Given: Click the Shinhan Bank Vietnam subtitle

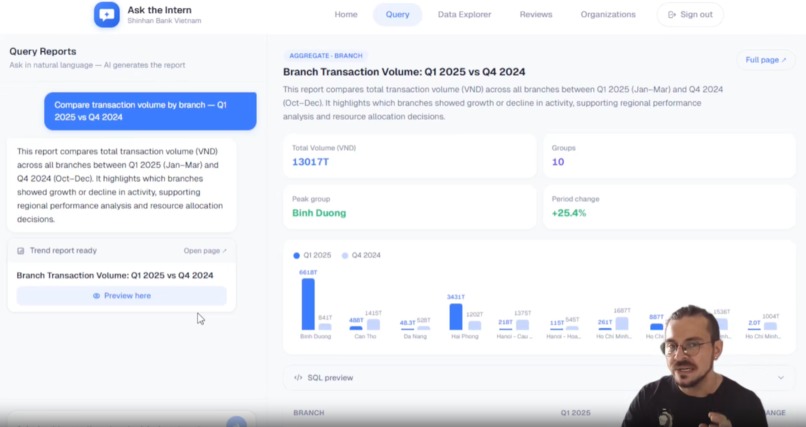Looking at the screenshot, I should (164, 21).
